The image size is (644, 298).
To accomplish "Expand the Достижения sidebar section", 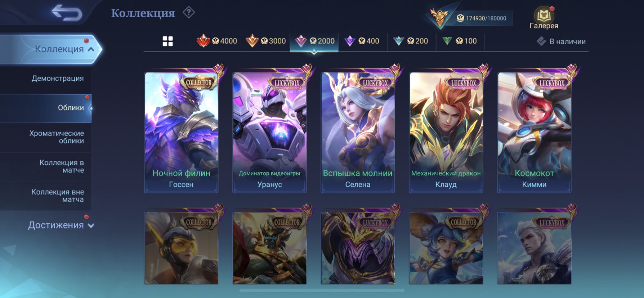I will (61, 225).
